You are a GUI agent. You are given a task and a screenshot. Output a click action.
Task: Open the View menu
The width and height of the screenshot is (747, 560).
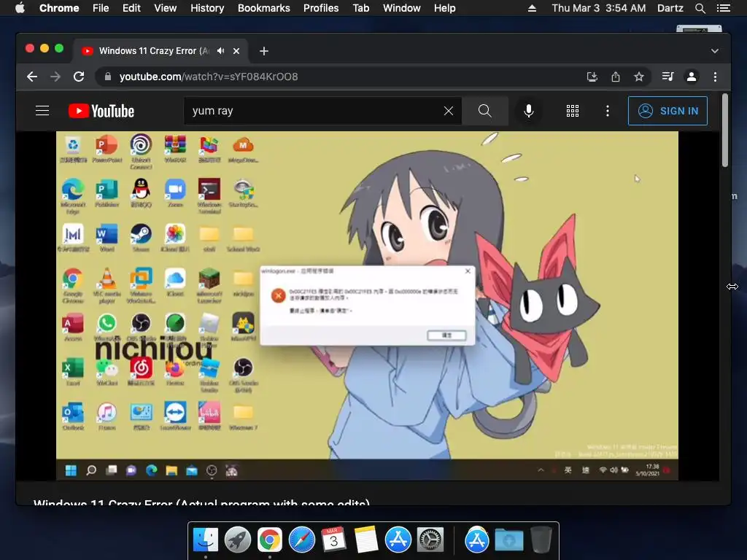(166, 8)
